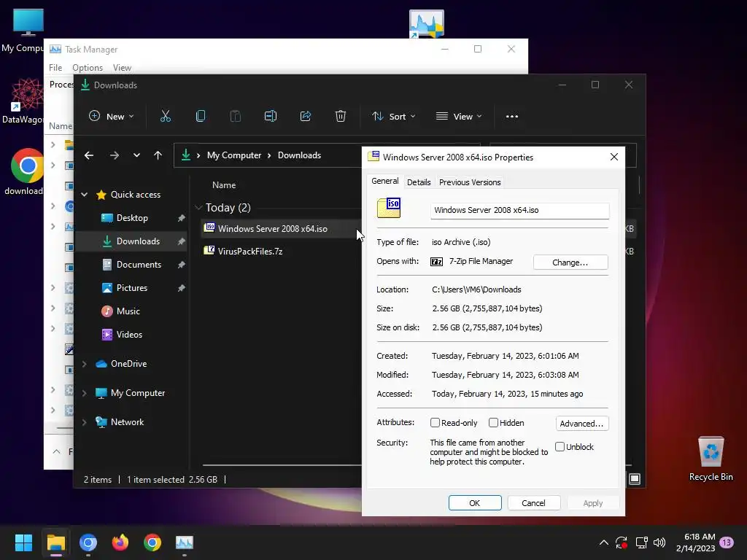The height and width of the screenshot is (560, 747).
Task: Open the Sort dropdown menu
Action: pos(393,116)
